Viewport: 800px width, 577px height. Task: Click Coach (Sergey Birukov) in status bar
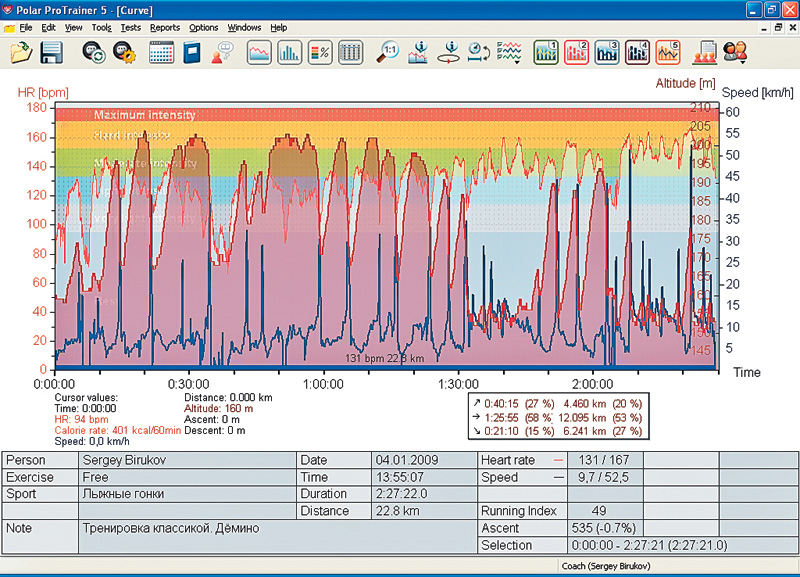(x=606, y=566)
